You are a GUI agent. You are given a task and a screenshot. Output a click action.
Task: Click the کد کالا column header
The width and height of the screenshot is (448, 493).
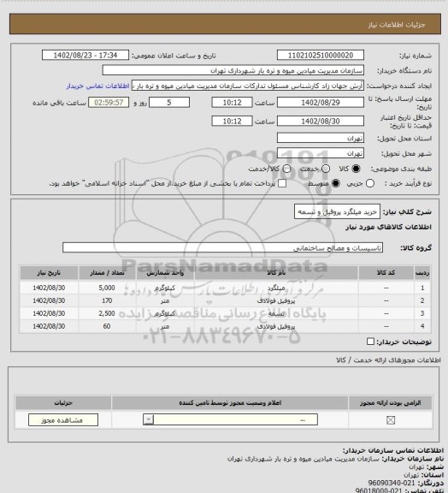coord(386,273)
